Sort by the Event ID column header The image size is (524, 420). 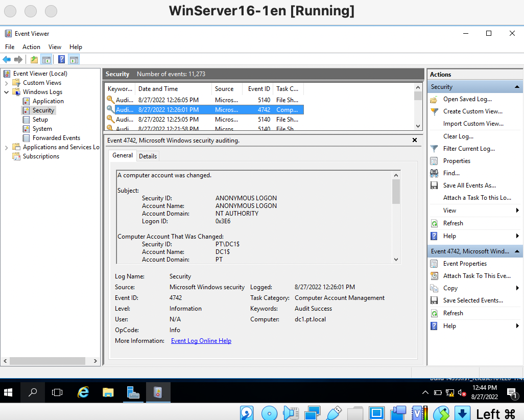(258, 89)
